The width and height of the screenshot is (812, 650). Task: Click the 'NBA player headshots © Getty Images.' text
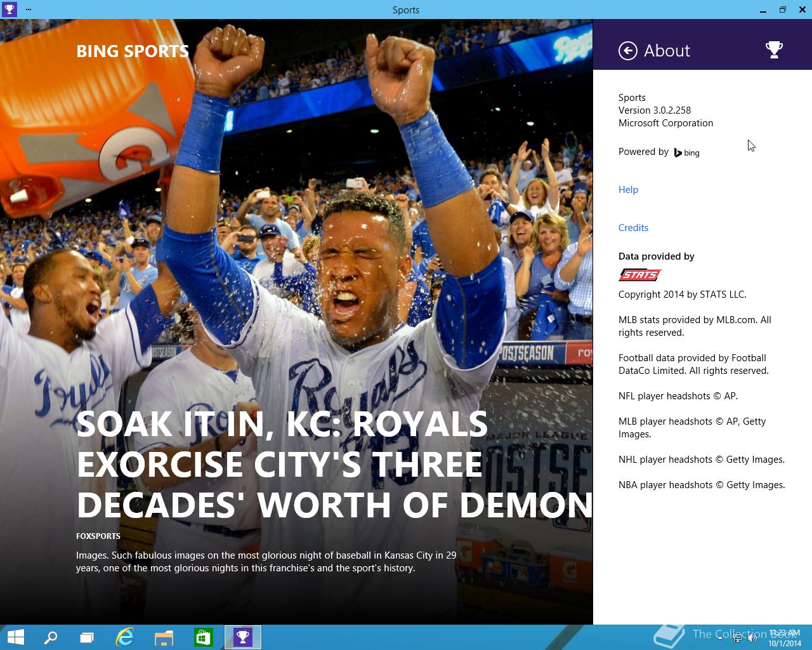click(x=702, y=485)
